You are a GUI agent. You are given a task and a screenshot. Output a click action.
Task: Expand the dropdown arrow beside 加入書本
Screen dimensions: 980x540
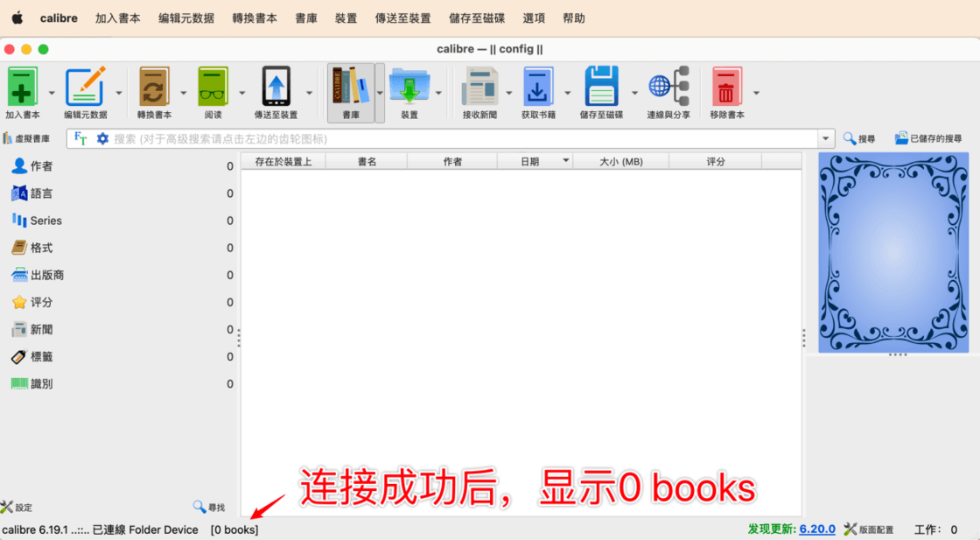52,93
